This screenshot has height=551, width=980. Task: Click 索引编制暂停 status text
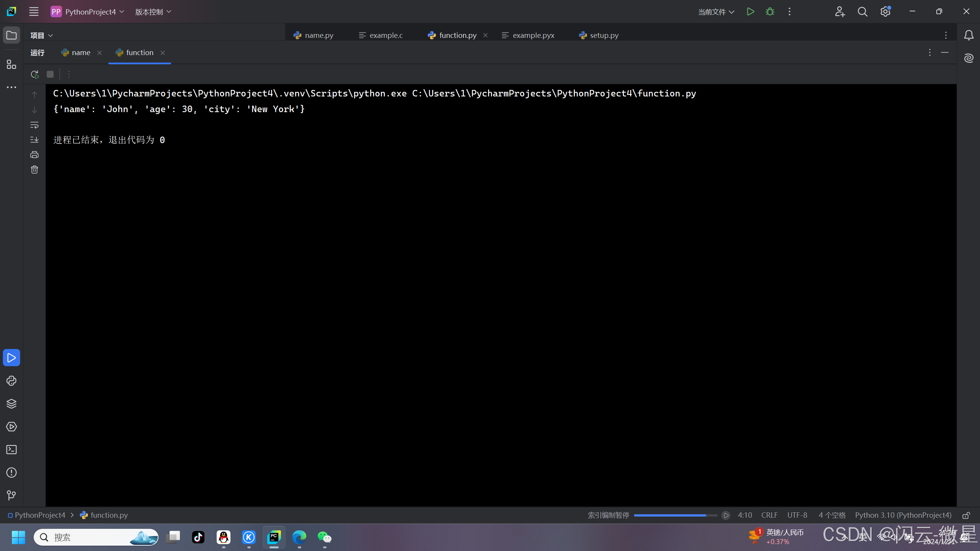pyautogui.click(x=609, y=515)
